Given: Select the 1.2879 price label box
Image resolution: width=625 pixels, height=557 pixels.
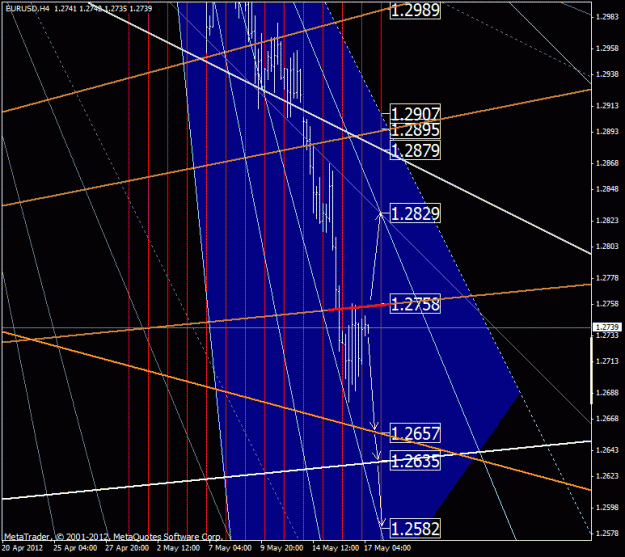Looking at the screenshot, I should [x=415, y=151].
